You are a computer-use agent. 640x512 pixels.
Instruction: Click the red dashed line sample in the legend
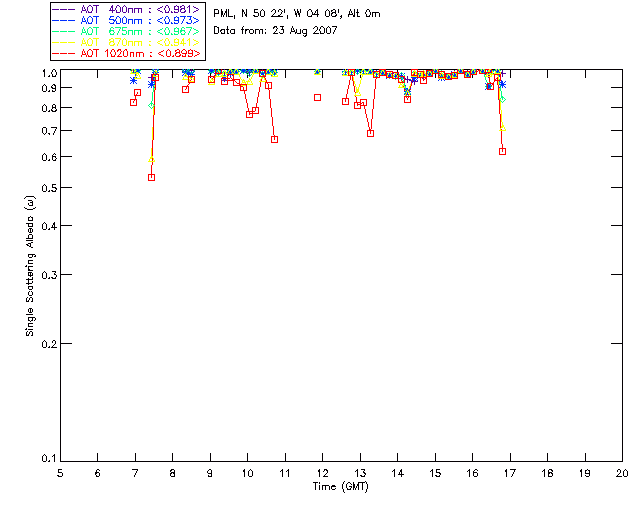click(64, 53)
